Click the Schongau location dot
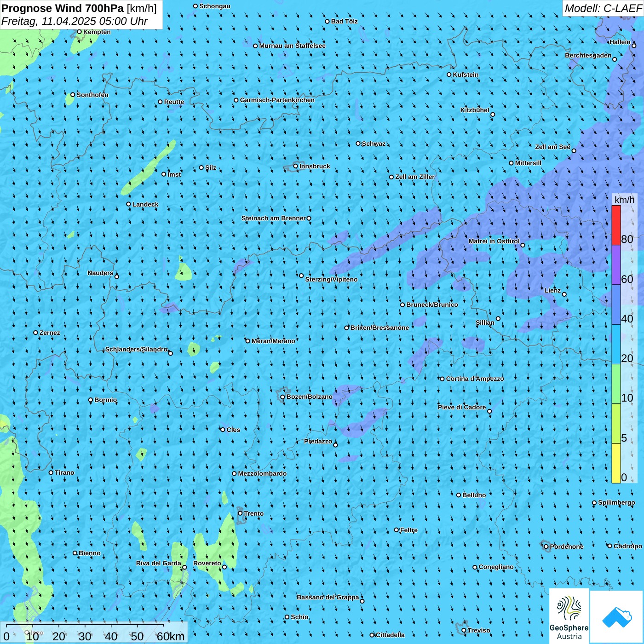Viewport: 644px width, 644px height. point(195,6)
